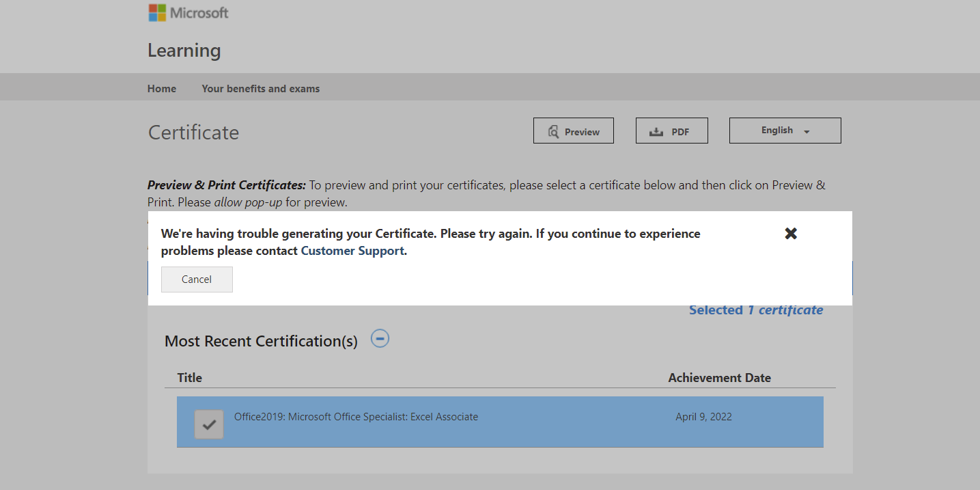Open the Customer Support link
Viewport: 980px width, 490px height.
pyautogui.click(x=352, y=251)
